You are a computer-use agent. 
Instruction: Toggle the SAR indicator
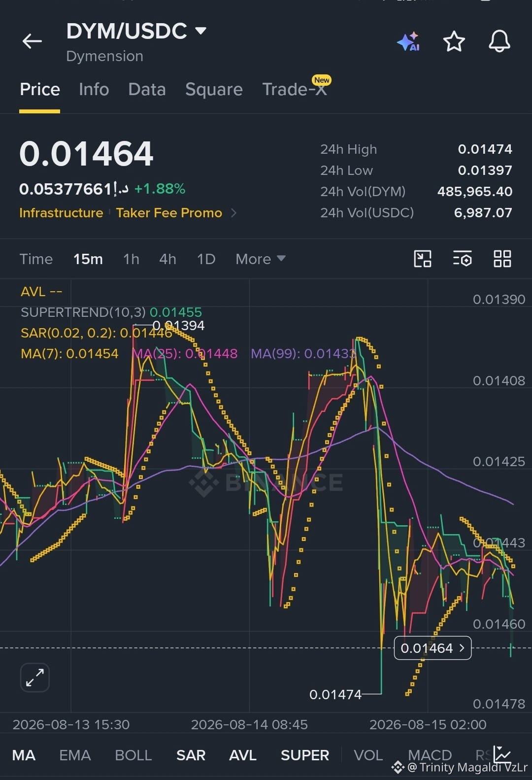(x=191, y=755)
